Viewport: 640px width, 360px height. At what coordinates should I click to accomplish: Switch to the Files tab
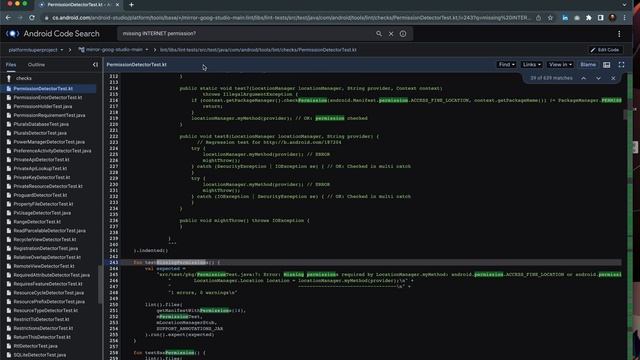(x=11, y=65)
